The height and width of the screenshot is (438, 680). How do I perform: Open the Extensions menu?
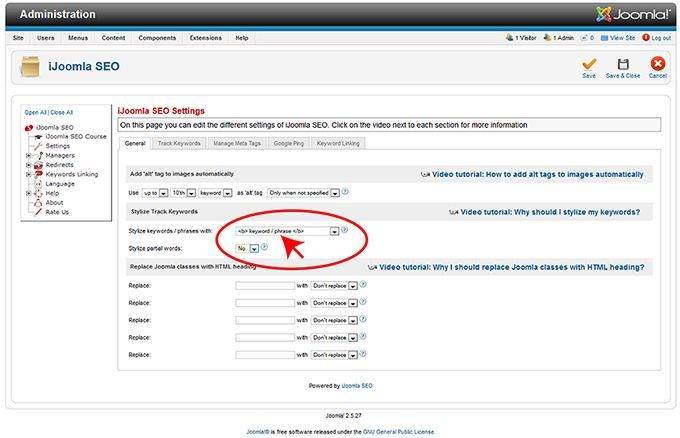pyautogui.click(x=206, y=38)
